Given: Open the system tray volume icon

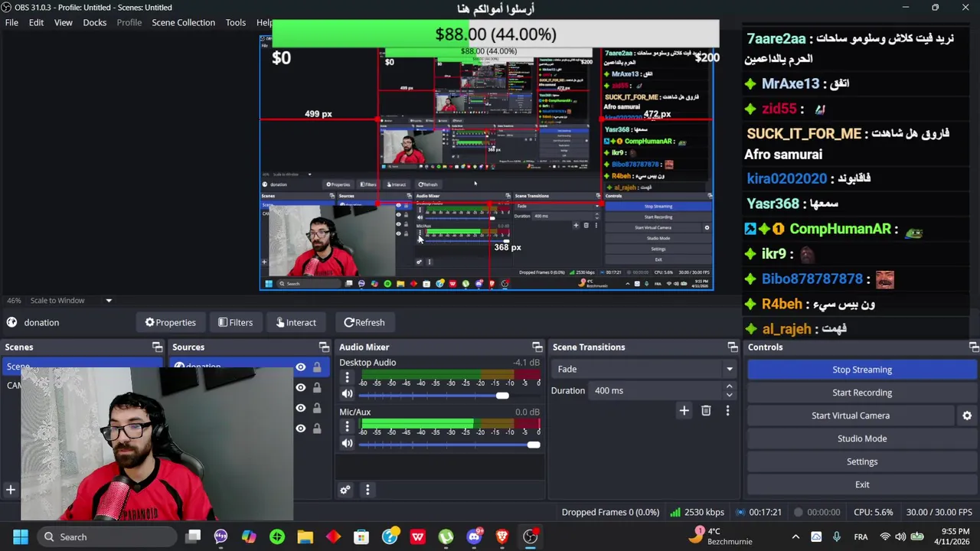Looking at the screenshot, I should [x=900, y=536].
